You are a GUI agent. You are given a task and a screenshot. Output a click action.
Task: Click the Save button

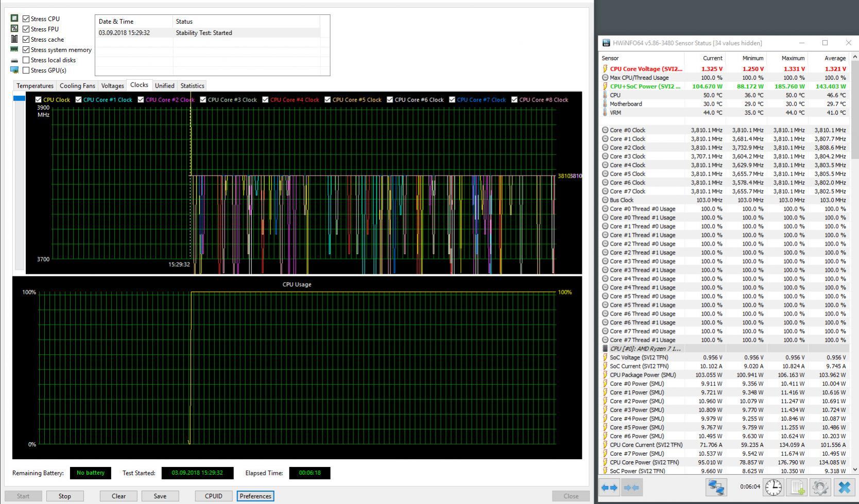pyautogui.click(x=160, y=496)
